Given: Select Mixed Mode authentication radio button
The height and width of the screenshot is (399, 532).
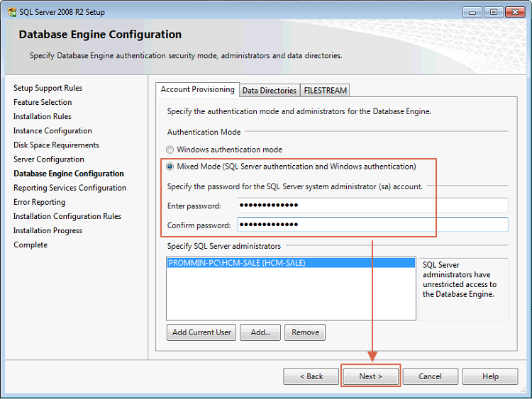Looking at the screenshot, I should click(x=170, y=167).
